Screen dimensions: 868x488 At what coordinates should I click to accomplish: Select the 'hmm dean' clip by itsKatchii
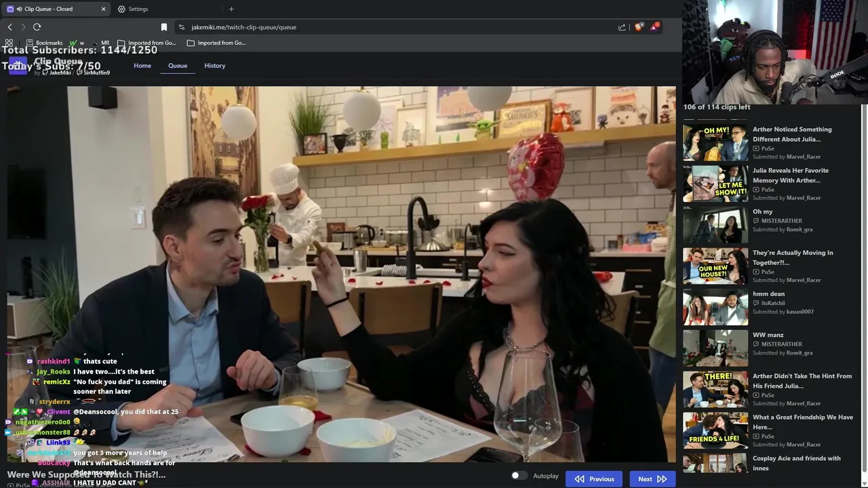tap(768, 294)
